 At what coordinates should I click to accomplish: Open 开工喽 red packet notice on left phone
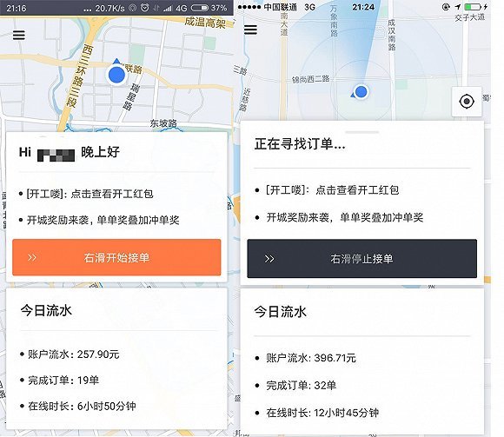(x=86, y=194)
